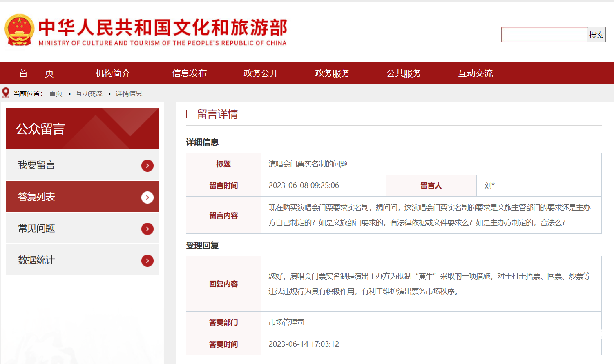
Task: Go to 互动交流 in the breadcrumb
Action: click(x=89, y=94)
